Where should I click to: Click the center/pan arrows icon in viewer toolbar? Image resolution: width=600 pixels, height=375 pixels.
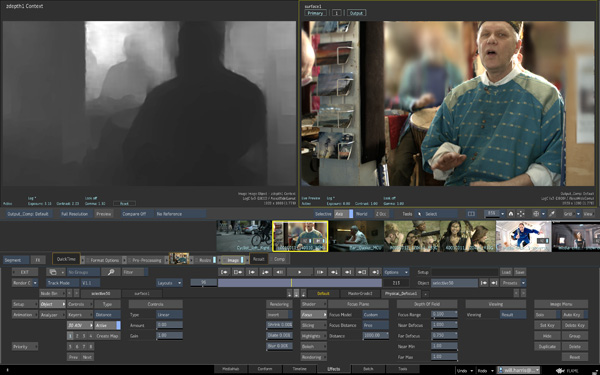520,214
